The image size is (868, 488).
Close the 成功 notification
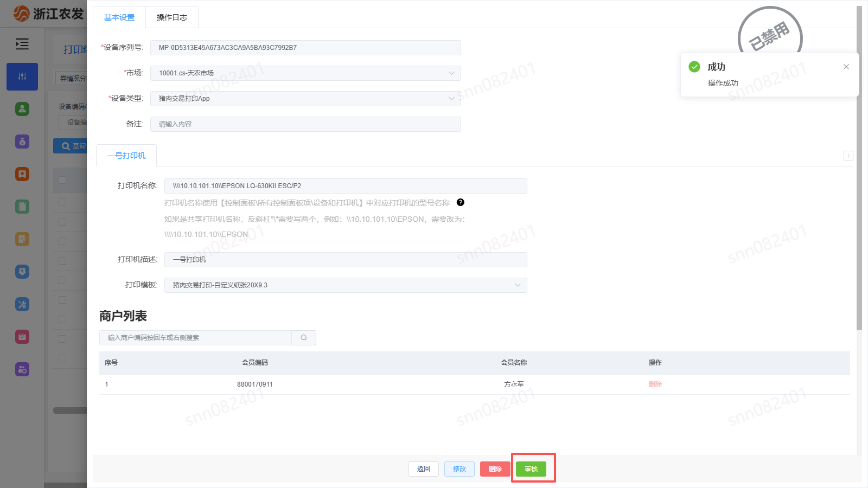coord(846,67)
